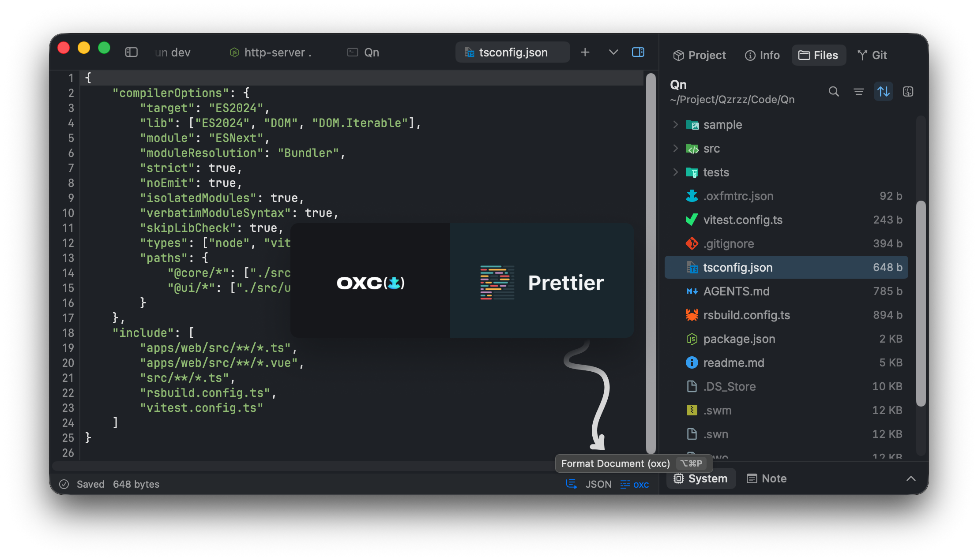The height and width of the screenshot is (560, 978).
Task: Open readme.md from file list
Action: 786,362
